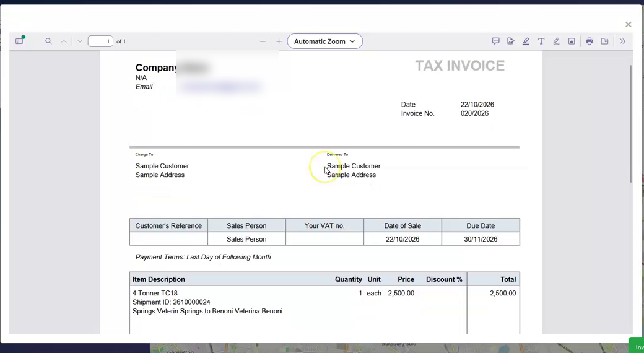Open the signature editor tool
The height and width of the screenshot is (353, 644).
point(510,41)
